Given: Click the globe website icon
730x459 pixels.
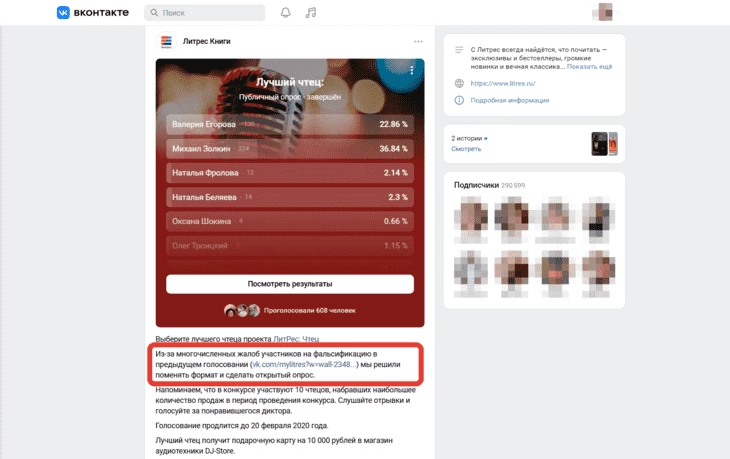Looking at the screenshot, I should tap(459, 83).
